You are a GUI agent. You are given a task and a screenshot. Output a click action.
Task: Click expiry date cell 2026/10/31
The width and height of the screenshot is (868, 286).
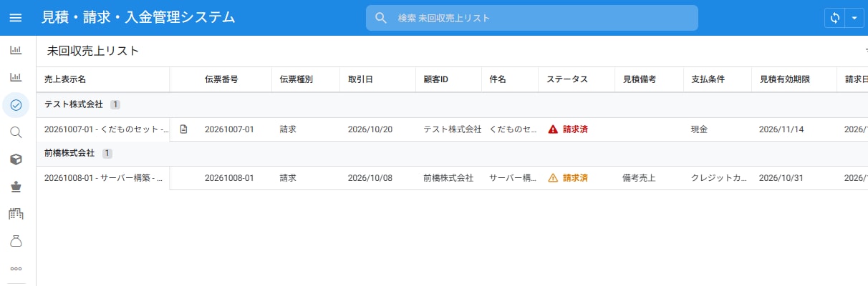pyautogui.click(x=781, y=178)
